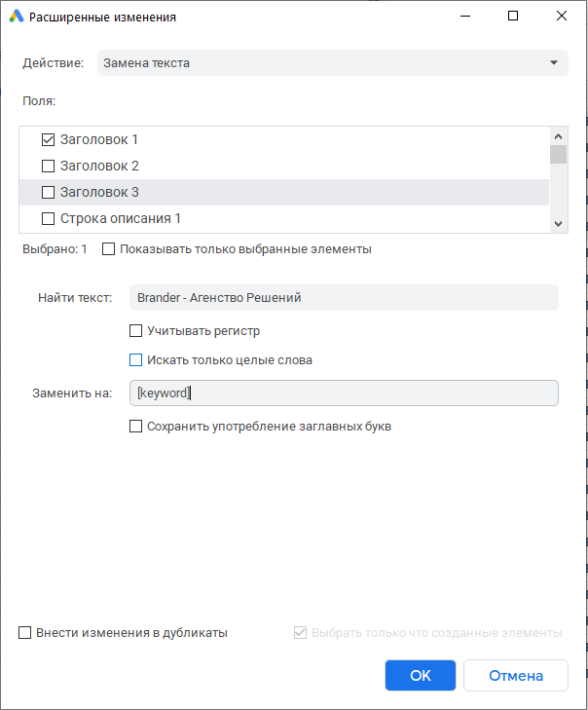Close the dialog with the X button
This screenshot has width=588, height=710.
coord(562,17)
